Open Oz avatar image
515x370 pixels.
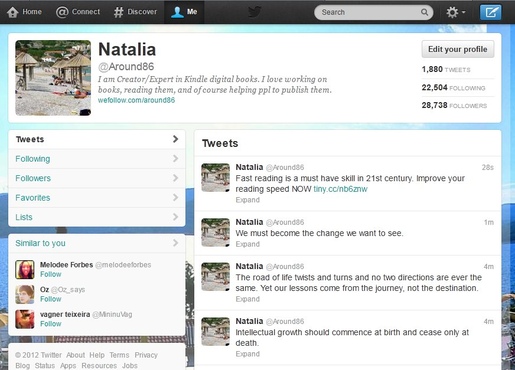tap(25, 294)
